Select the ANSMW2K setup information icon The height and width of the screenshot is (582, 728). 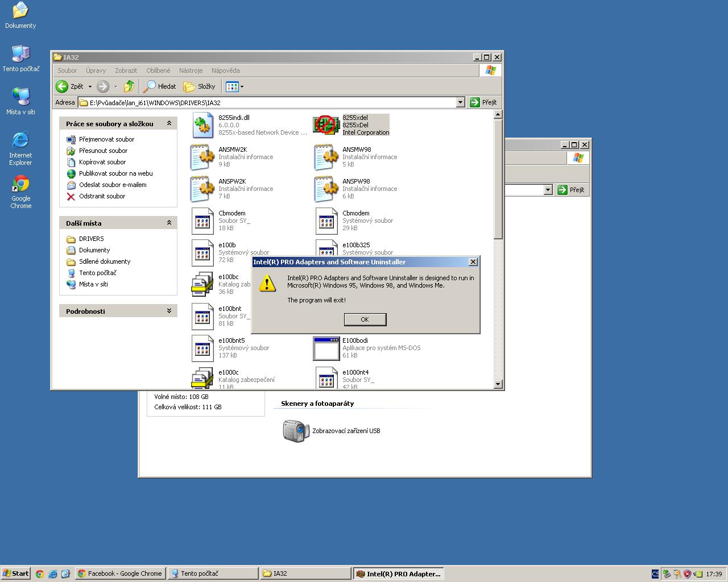tap(202, 157)
